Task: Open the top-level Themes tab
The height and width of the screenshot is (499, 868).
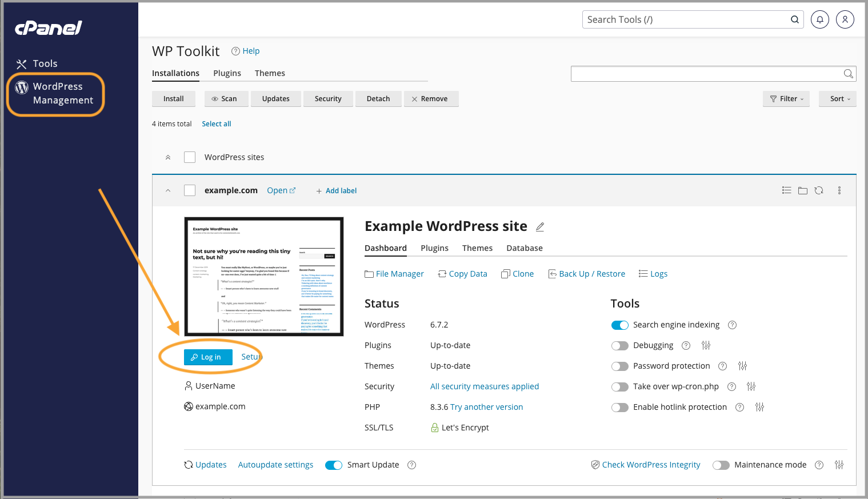Action: tap(270, 73)
